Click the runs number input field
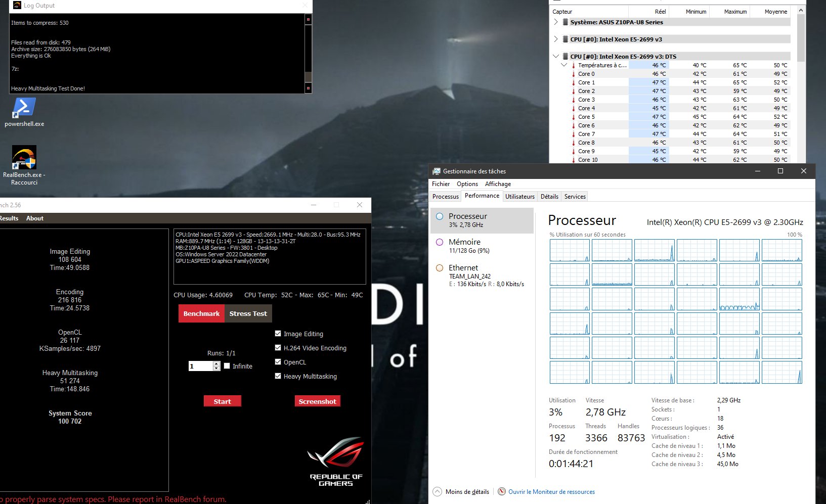This screenshot has height=504, width=826. click(201, 366)
